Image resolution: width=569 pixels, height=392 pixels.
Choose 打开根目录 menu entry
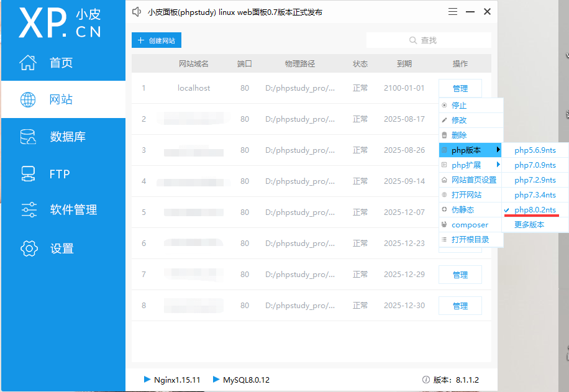coord(471,240)
